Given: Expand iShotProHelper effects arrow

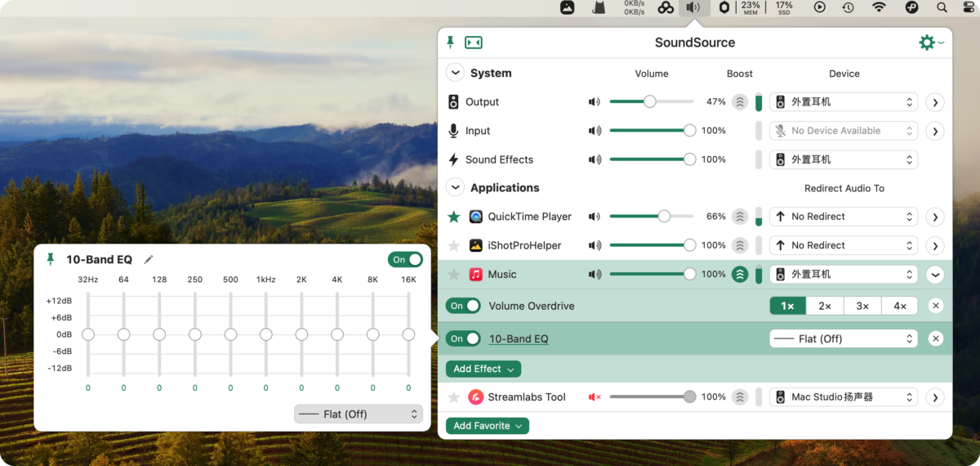Looking at the screenshot, I should click(935, 245).
